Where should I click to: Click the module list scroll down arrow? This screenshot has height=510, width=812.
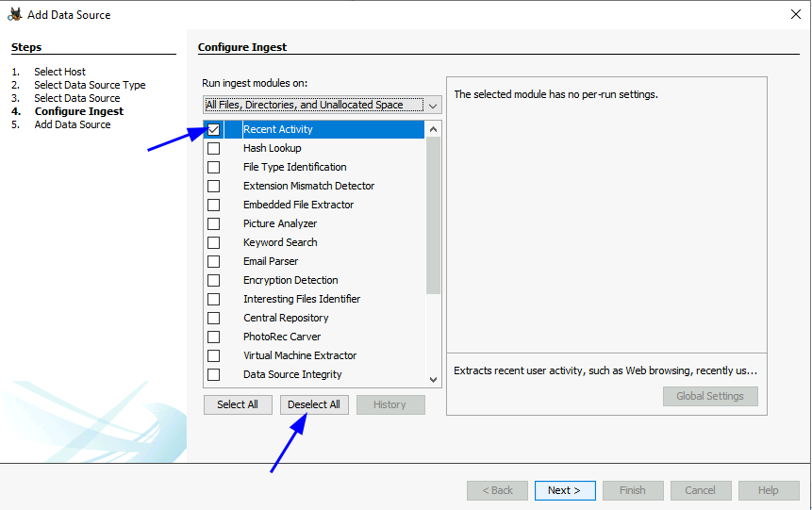pos(434,379)
